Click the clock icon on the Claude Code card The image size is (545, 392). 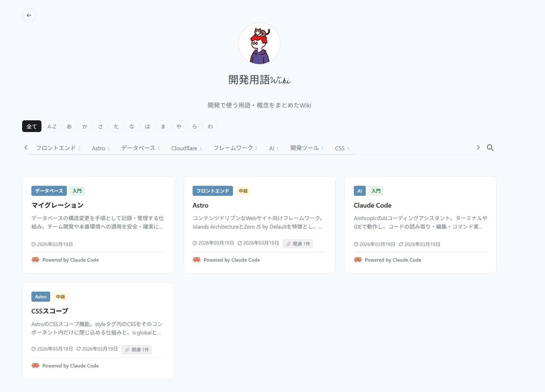[x=355, y=244]
